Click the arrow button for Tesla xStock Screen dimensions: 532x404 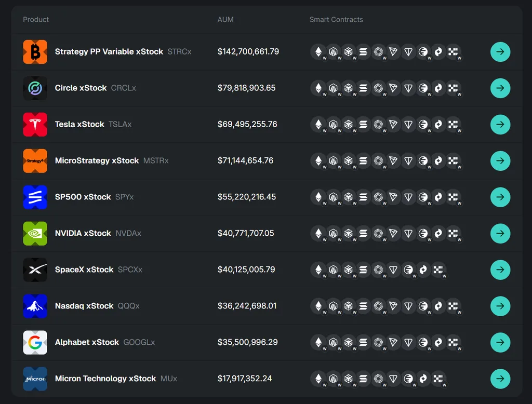(500, 125)
